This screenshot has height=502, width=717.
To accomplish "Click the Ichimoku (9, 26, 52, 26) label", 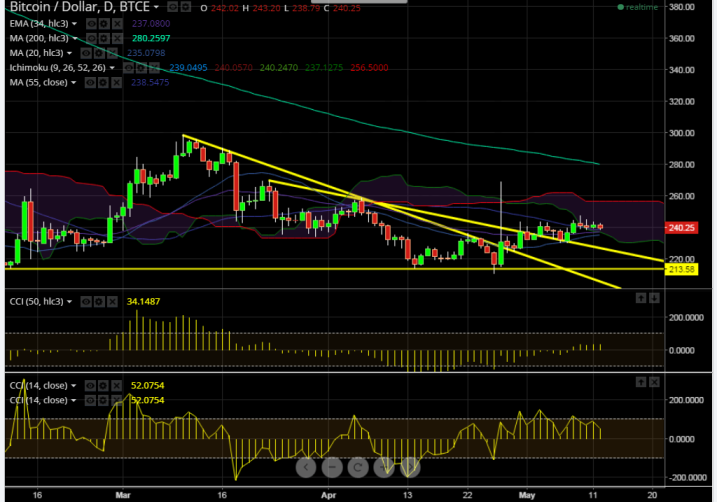I will (58, 68).
